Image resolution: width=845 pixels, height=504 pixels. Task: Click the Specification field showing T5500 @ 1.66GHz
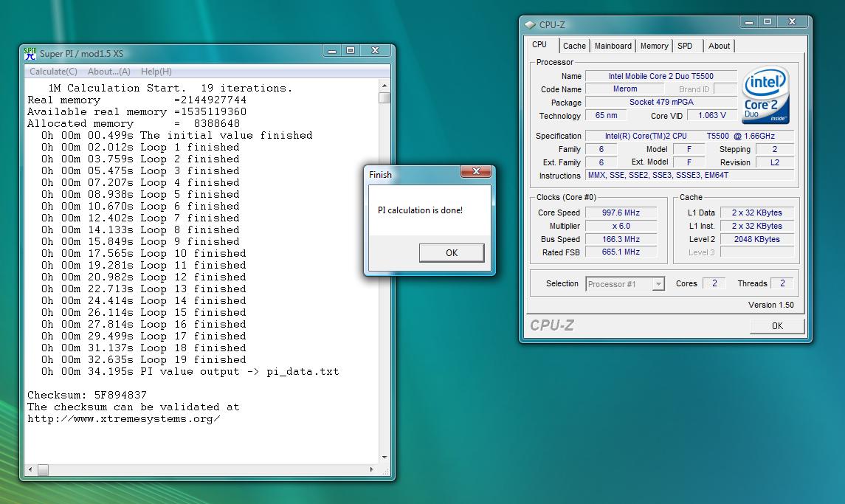click(x=690, y=136)
